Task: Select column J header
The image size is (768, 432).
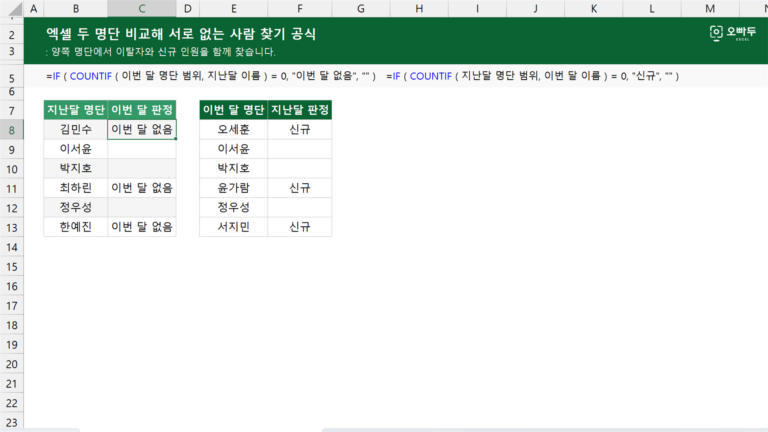Action: 535,8
